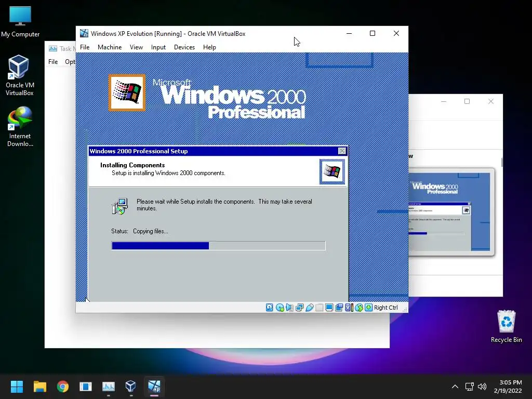Expand the hidden system tray icons chevron
The height and width of the screenshot is (399, 532).
pyautogui.click(x=455, y=387)
